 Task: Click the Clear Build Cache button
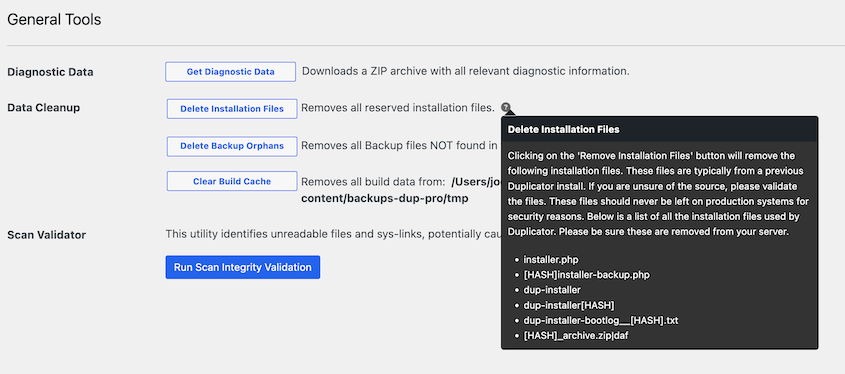click(x=232, y=182)
